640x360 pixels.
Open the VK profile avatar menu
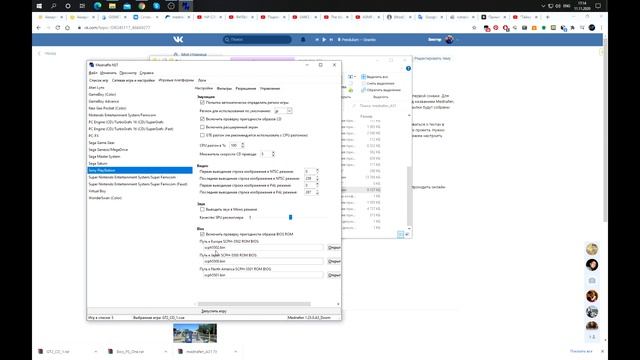click(449, 40)
